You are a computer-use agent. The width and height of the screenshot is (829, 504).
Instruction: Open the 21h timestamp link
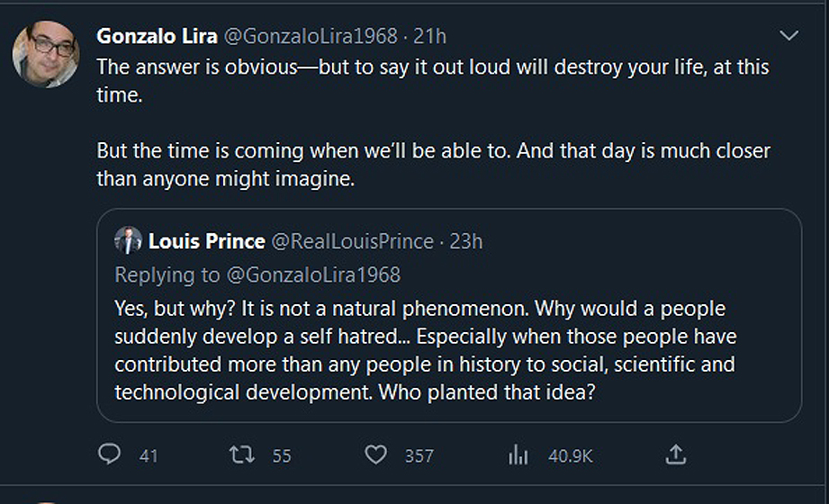pyautogui.click(x=429, y=37)
